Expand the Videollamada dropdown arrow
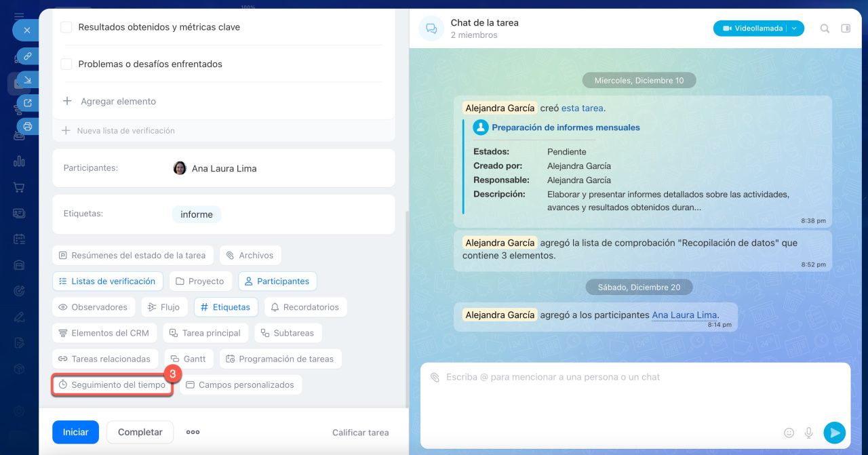This screenshot has height=455, width=868. pos(795,28)
